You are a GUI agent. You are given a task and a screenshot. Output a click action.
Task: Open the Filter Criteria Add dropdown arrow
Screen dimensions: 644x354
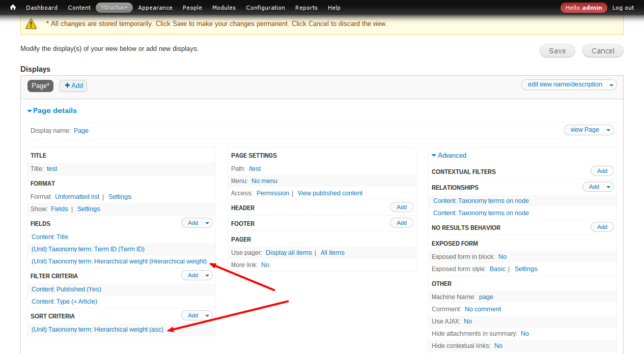click(x=207, y=275)
